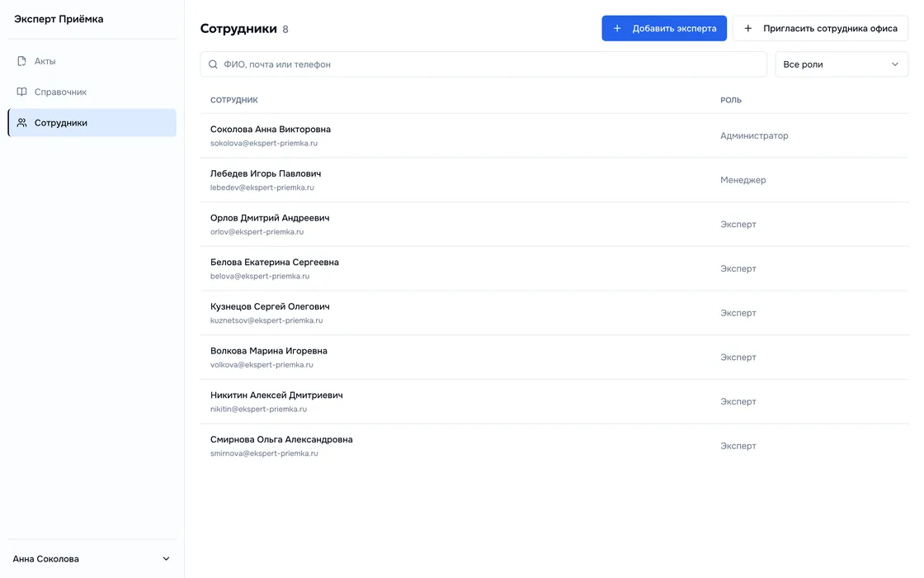This screenshot has height=578, width=924.
Task: Click Эксперт role in Орлов's row
Action: (x=738, y=224)
